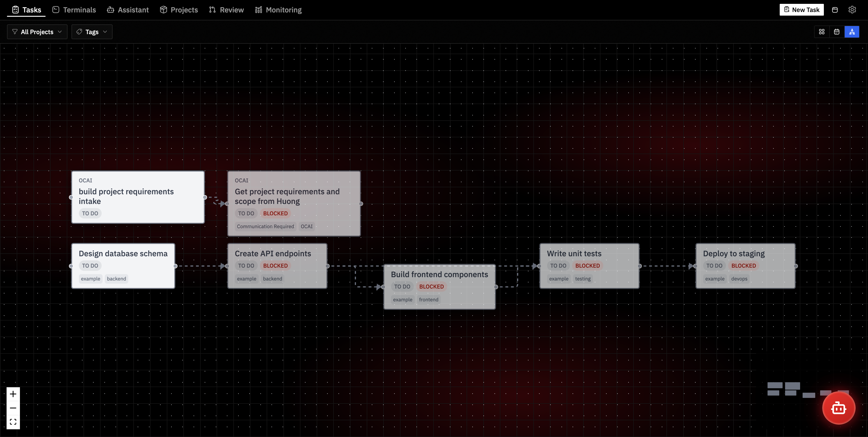Expand the Tags filter dropdown
This screenshot has height=437, width=868.
point(92,31)
